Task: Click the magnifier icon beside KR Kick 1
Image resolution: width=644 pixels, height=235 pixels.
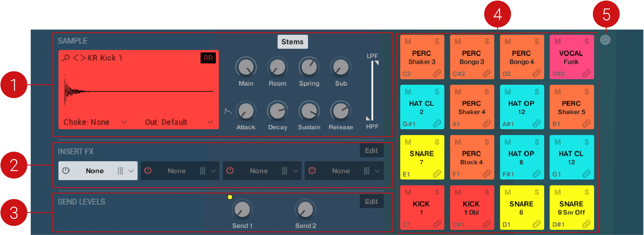Action: (65, 58)
